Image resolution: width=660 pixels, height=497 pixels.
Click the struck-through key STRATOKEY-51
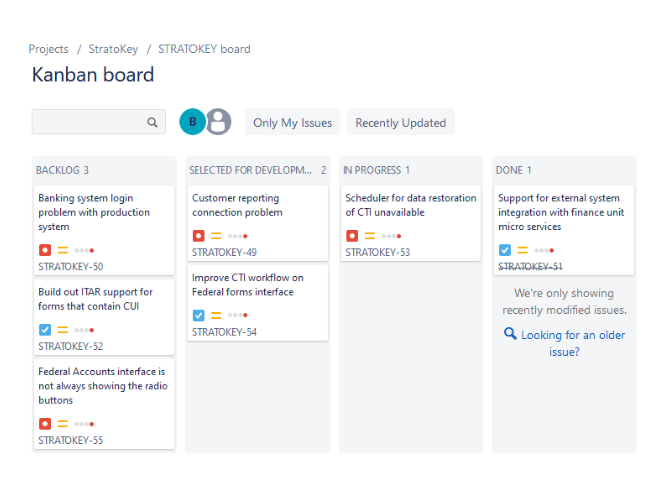530,266
